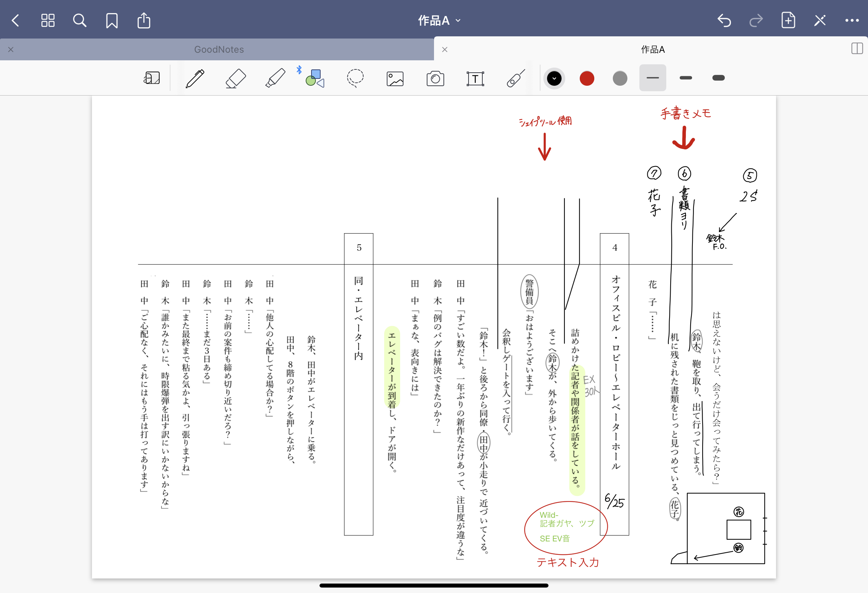Open split view panel icon
This screenshot has width=868, height=593.
(x=857, y=49)
